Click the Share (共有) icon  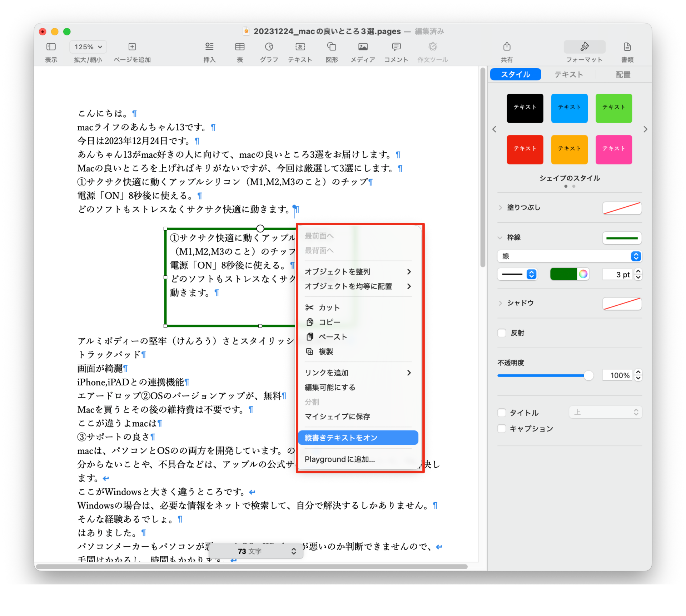[507, 47]
